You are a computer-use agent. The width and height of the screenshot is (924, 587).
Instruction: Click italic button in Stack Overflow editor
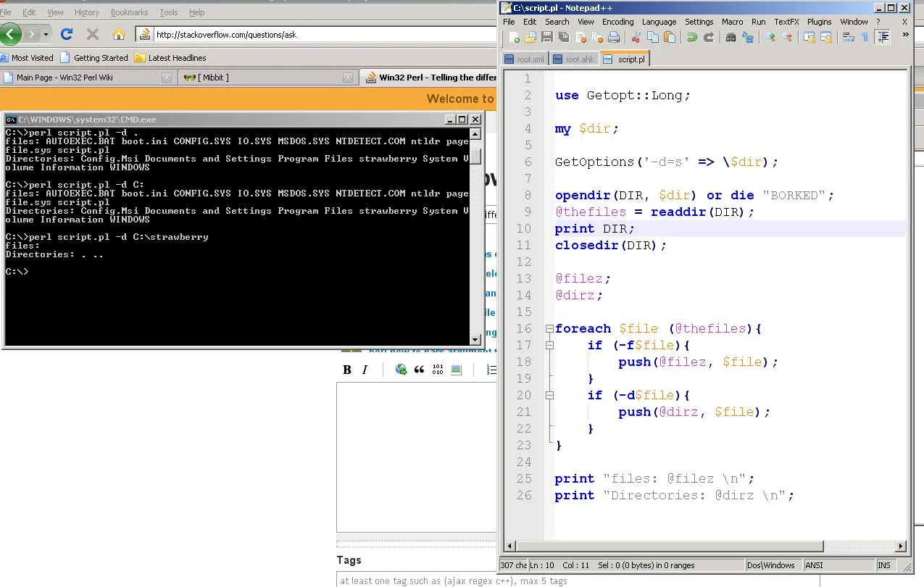(x=365, y=370)
